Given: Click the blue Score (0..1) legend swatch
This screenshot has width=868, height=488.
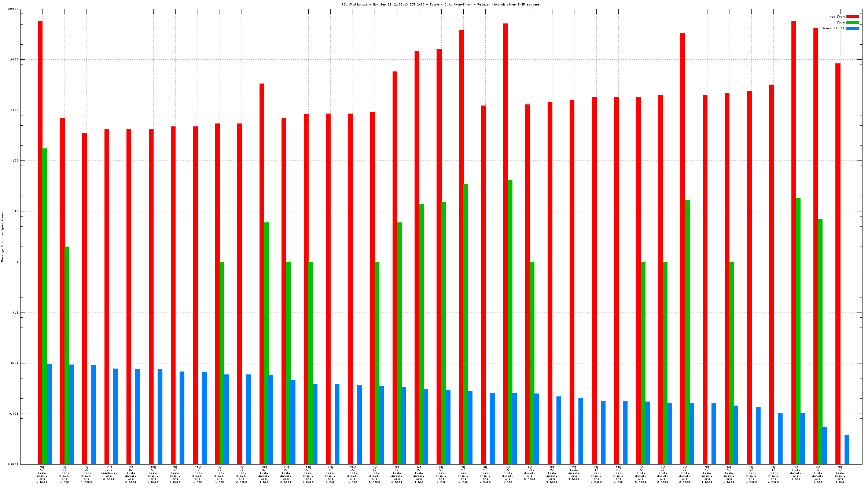Looking at the screenshot, I should click(852, 28).
